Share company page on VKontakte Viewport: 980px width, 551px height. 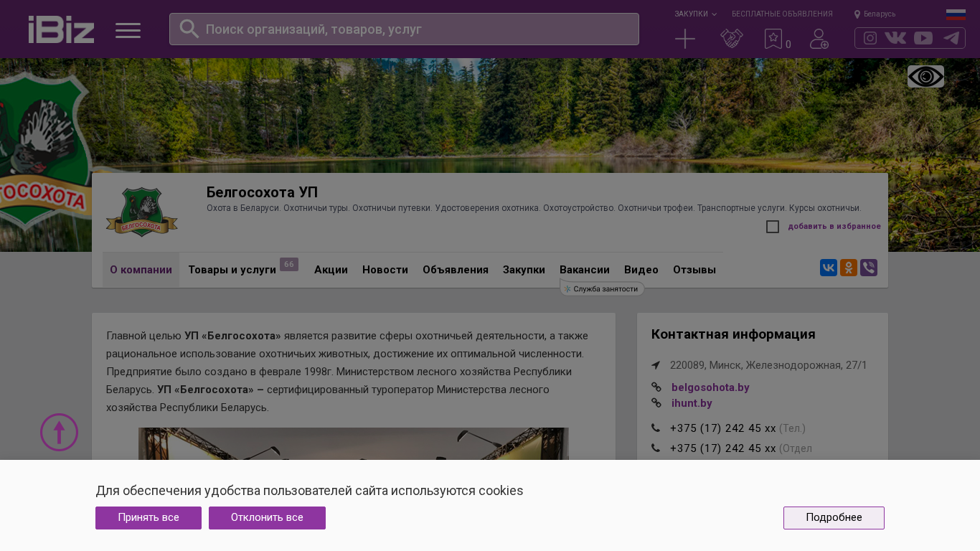(x=829, y=268)
